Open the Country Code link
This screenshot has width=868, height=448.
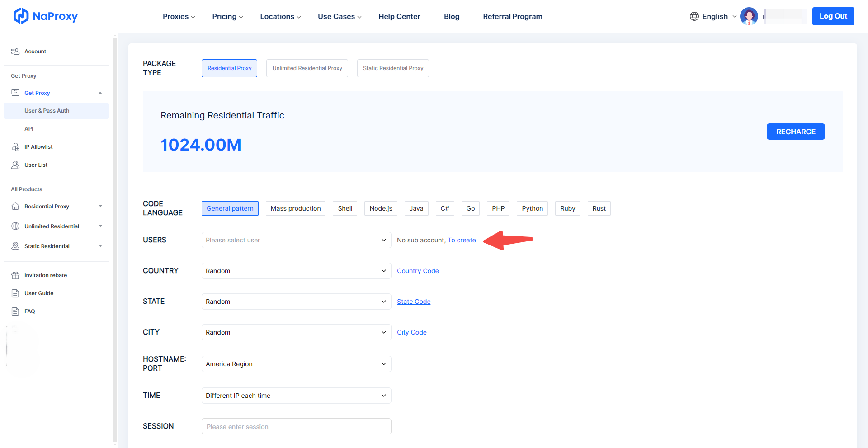coord(418,271)
